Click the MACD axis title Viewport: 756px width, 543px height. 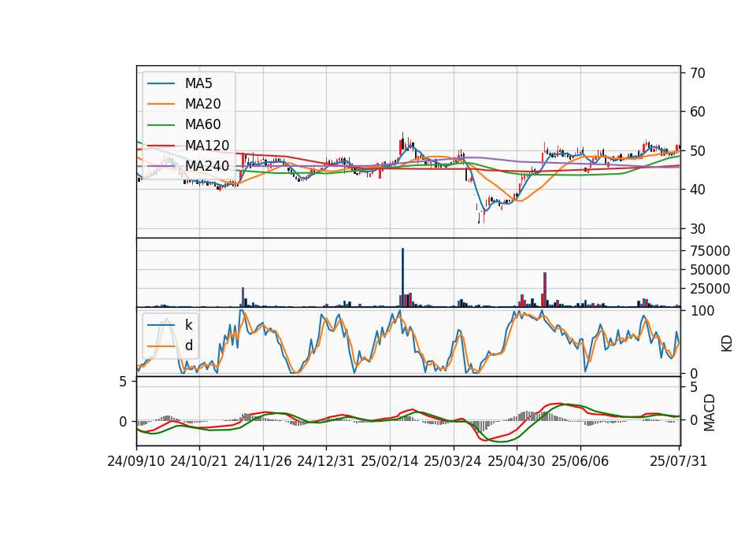[710, 412]
